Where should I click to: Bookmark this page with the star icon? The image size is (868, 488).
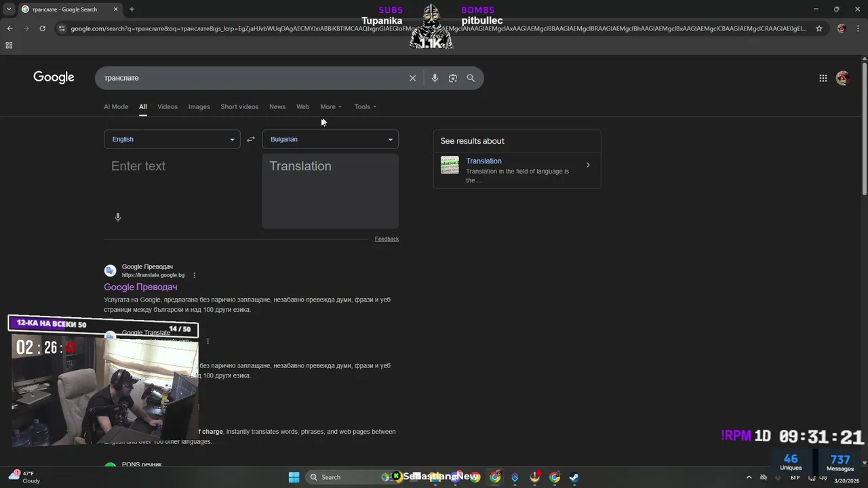tap(819, 28)
